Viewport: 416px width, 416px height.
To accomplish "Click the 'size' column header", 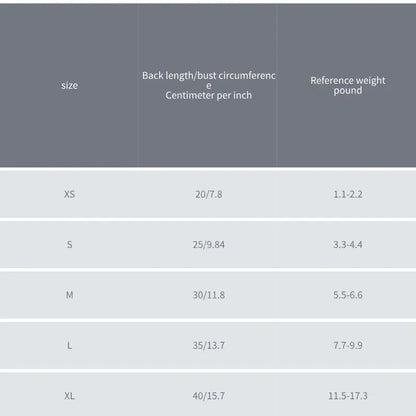I will coord(69,85).
